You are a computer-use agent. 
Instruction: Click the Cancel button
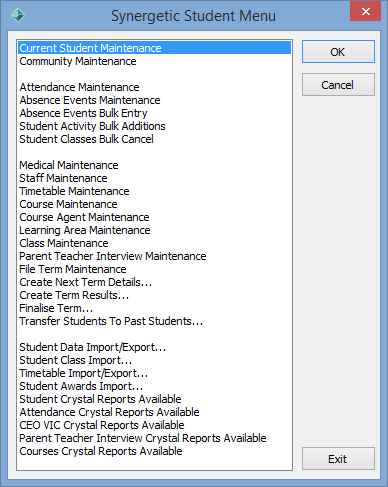tap(338, 85)
